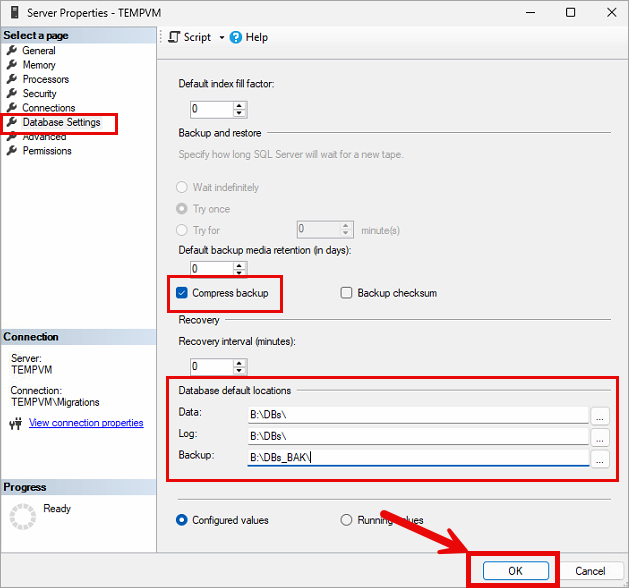Viewport: 629px width, 588px height.
Task: Open the Advanced page
Action: coord(44,137)
